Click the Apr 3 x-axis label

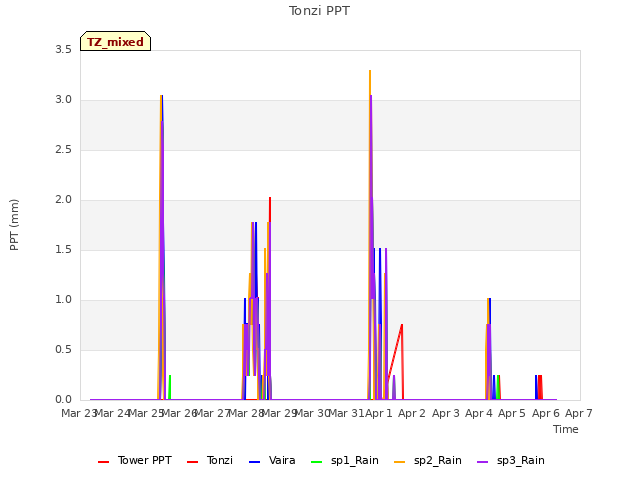446,413
